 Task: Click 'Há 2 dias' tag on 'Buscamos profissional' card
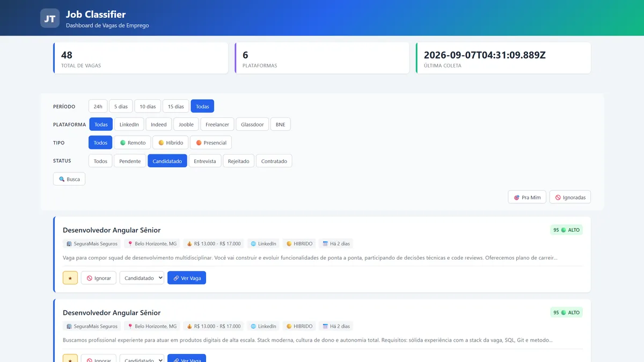pos(336,326)
